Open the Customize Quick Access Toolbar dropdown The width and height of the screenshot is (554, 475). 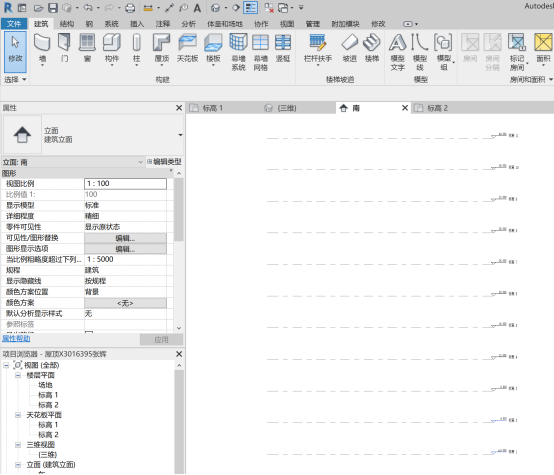[301, 8]
